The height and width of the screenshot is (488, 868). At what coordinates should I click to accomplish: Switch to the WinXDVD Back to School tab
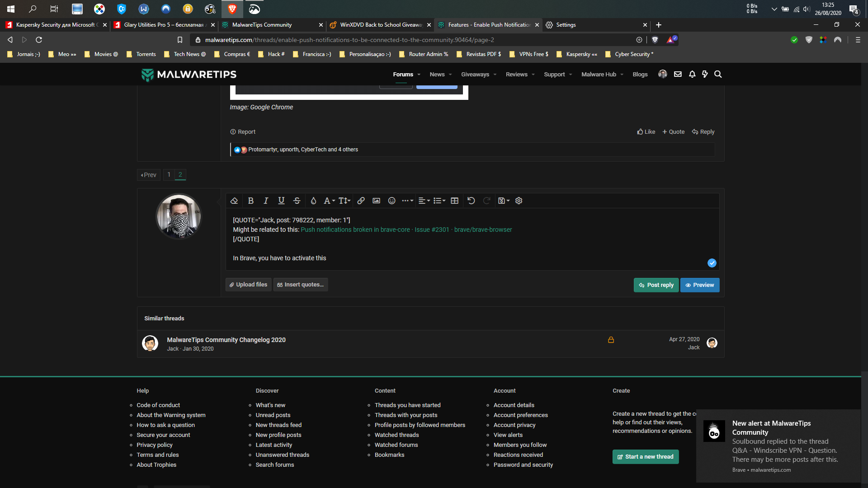click(x=380, y=25)
